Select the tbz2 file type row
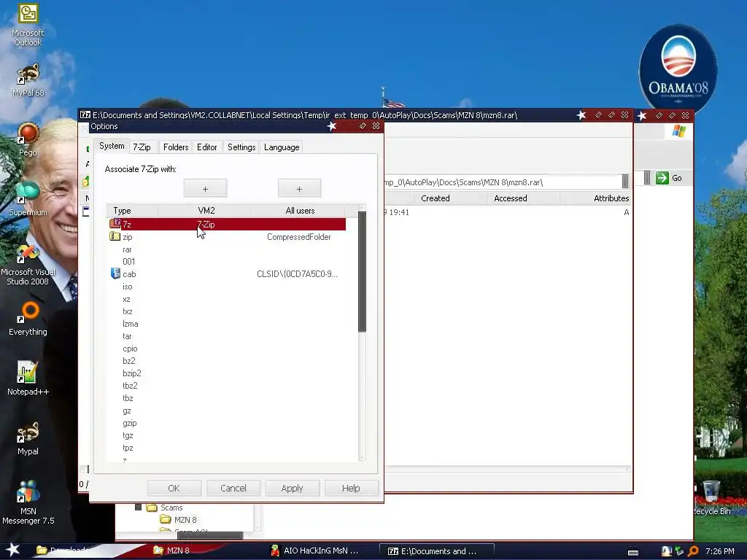This screenshot has width=747, height=560. pyautogui.click(x=227, y=386)
